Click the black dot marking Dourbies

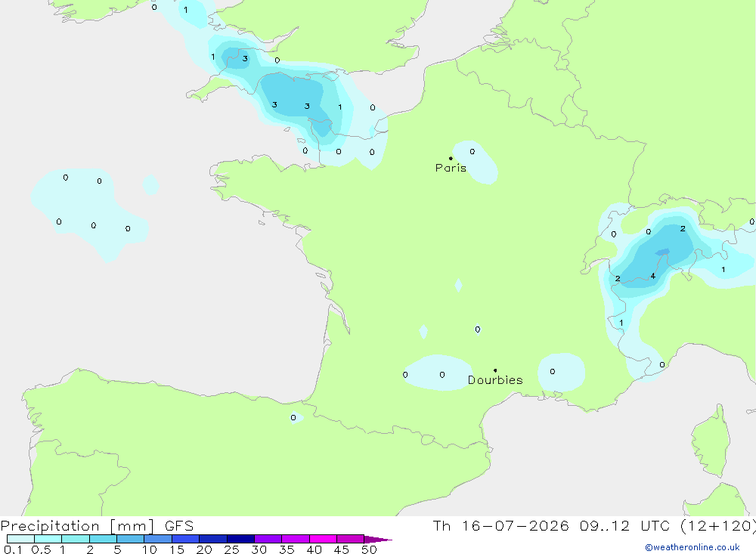495,370
